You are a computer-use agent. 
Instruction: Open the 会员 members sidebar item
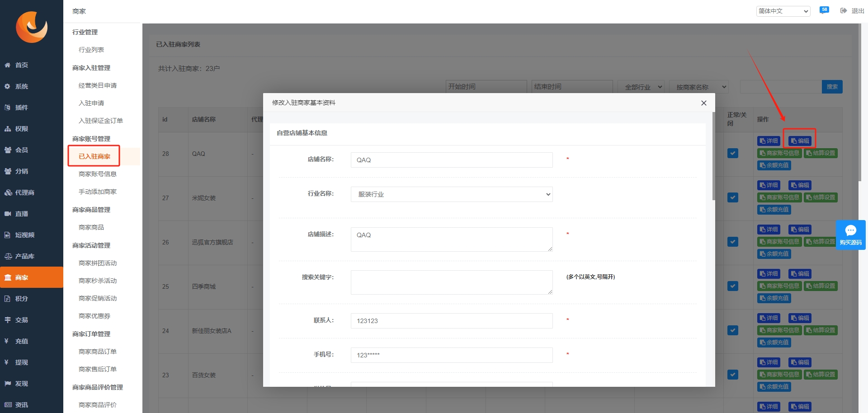[x=32, y=150]
